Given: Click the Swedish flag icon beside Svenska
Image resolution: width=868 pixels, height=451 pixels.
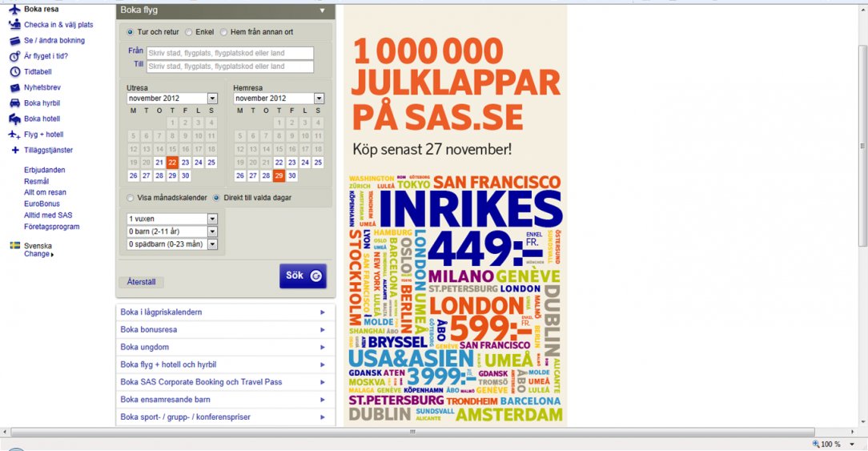Looking at the screenshot, I should point(14,246).
